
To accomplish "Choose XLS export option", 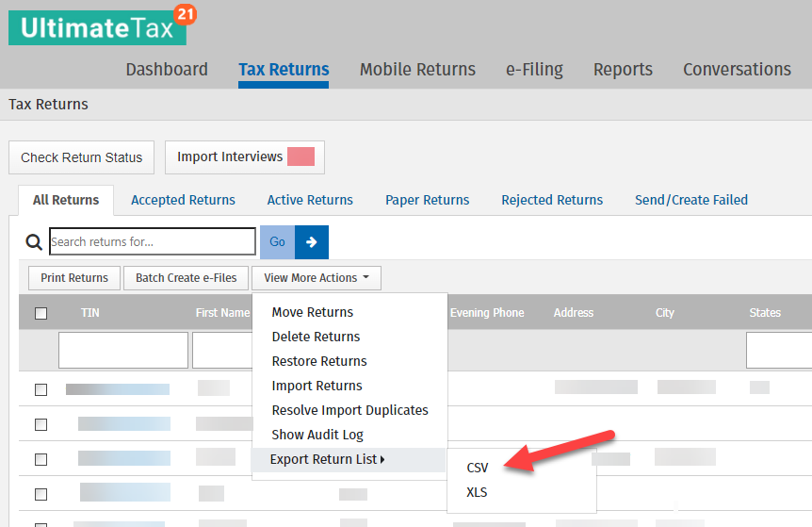I will (x=477, y=492).
